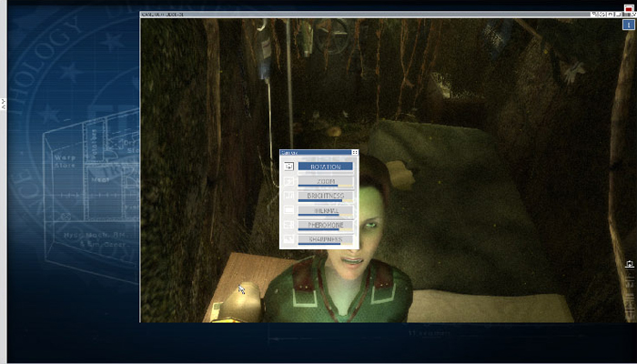Click the rotation icon beside ROTATION
The height and width of the screenshot is (364, 637).
pyautogui.click(x=288, y=167)
